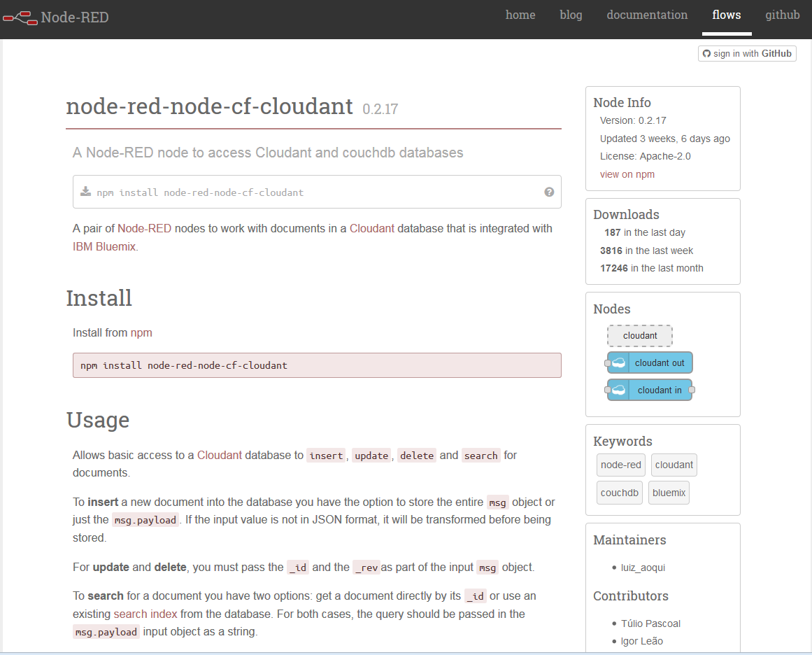Follow the search index link
This screenshot has width=812, height=655.
[x=145, y=614]
